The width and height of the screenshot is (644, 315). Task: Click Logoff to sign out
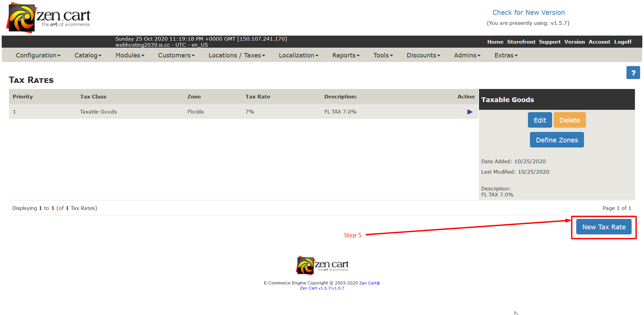pos(623,42)
